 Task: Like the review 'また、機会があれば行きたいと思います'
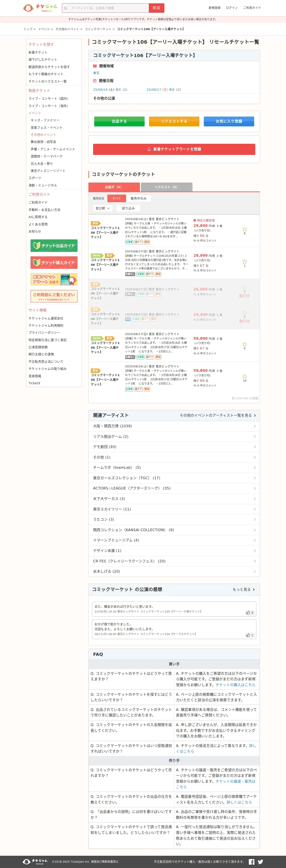250,613
